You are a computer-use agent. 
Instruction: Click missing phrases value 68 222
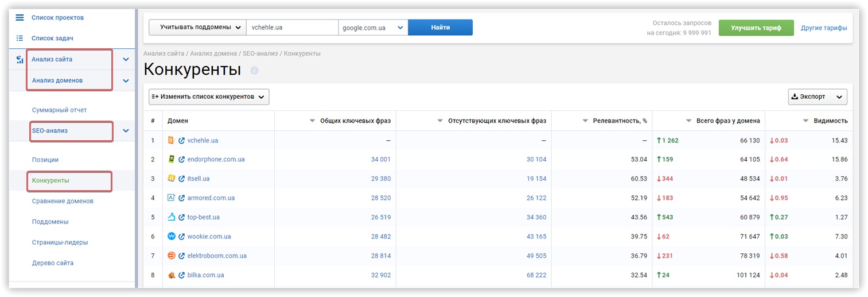[x=536, y=275]
